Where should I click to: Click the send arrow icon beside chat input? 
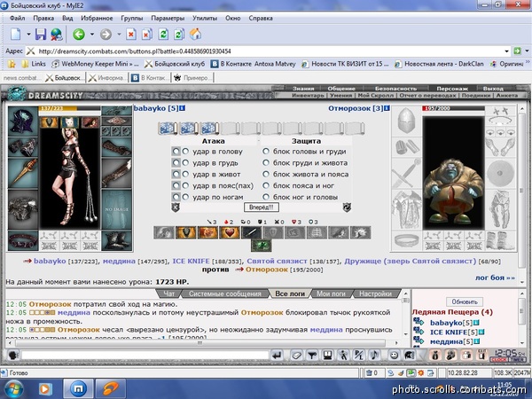[x=277, y=356]
